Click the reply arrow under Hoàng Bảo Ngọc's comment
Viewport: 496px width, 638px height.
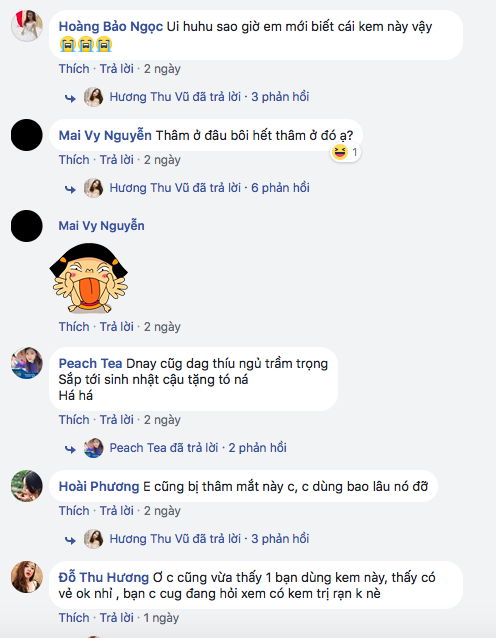pos(70,98)
